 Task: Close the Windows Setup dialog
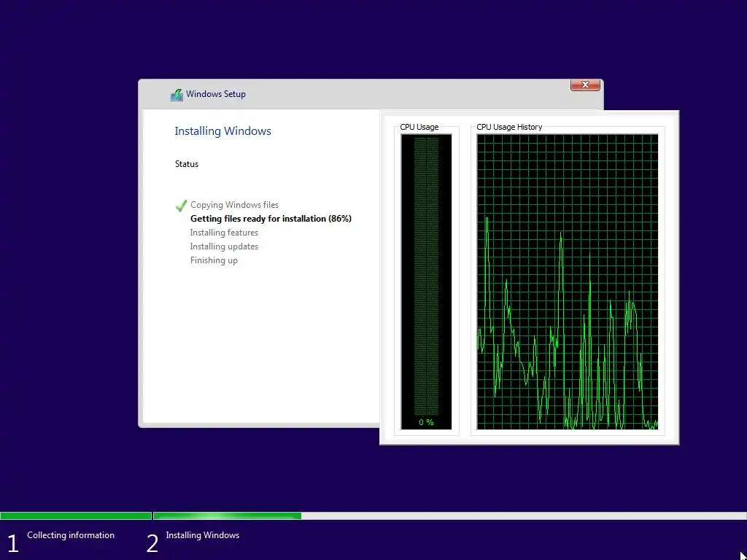pos(585,85)
